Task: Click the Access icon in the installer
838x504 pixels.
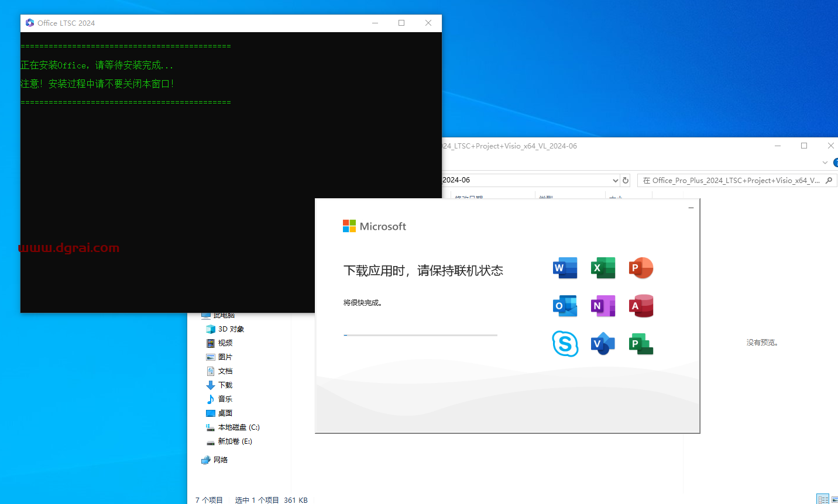Action: point(641,306)
